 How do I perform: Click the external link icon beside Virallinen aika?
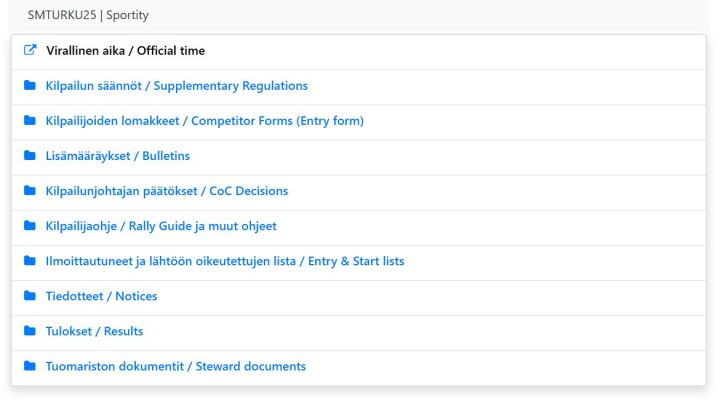pos(29,51)
